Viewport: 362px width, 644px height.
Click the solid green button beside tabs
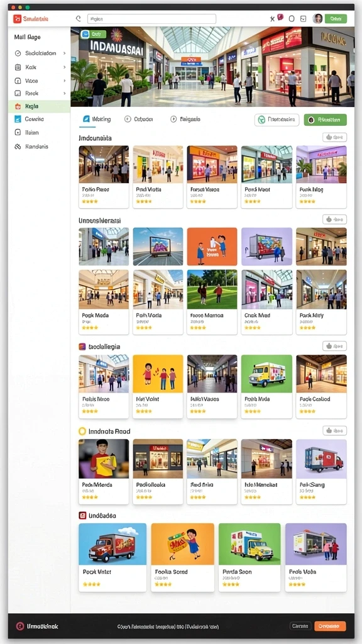pyautogui.click(x=325, y=119)
